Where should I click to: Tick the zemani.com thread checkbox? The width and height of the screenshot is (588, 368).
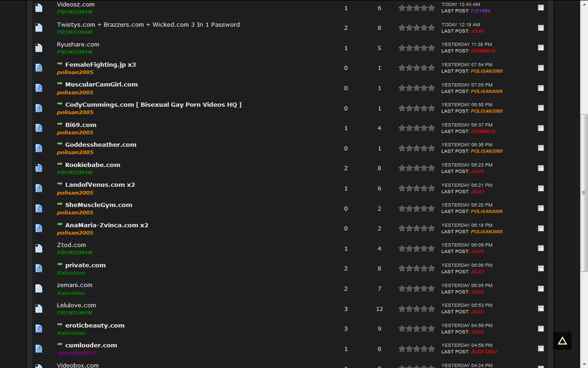click(x=541, y=288)
